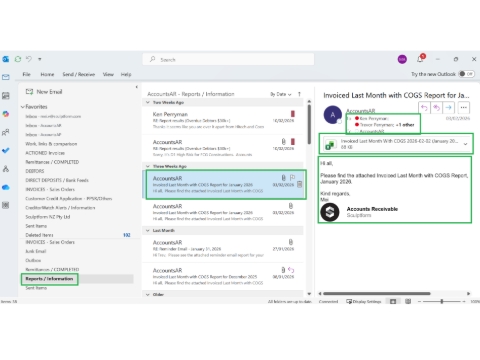Open the More actions ellipsis in reading pane
This screenshot has height=360, width=480.
464,108
